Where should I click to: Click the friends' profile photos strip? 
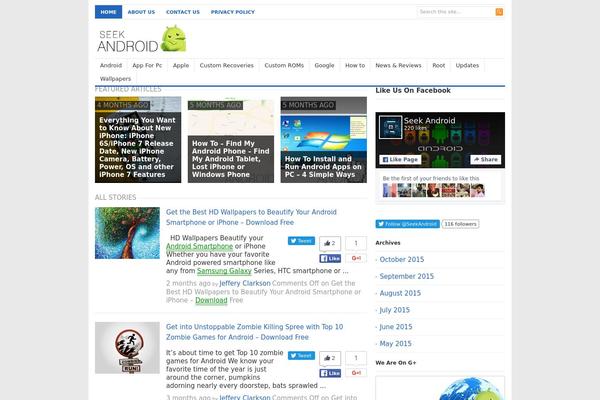(434, 190)
